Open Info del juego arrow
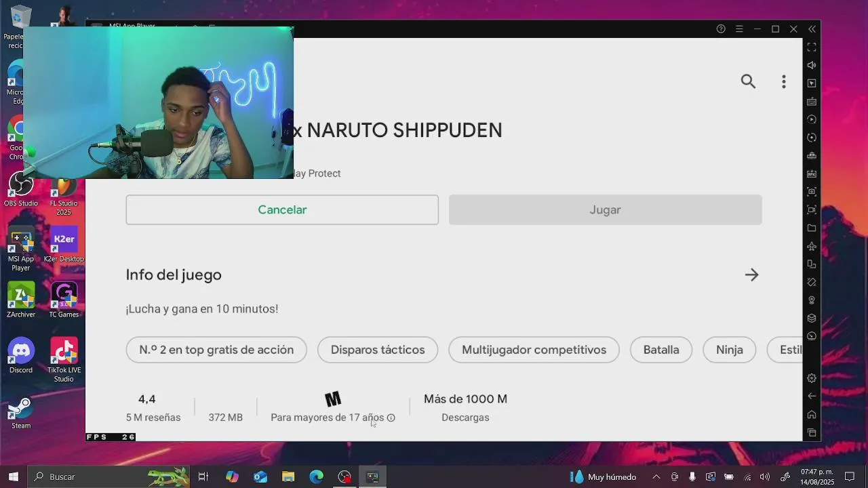 point(751,275)
